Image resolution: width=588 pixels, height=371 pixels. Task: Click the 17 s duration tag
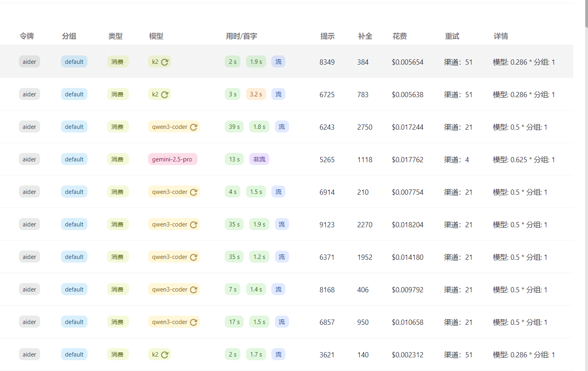234,322
